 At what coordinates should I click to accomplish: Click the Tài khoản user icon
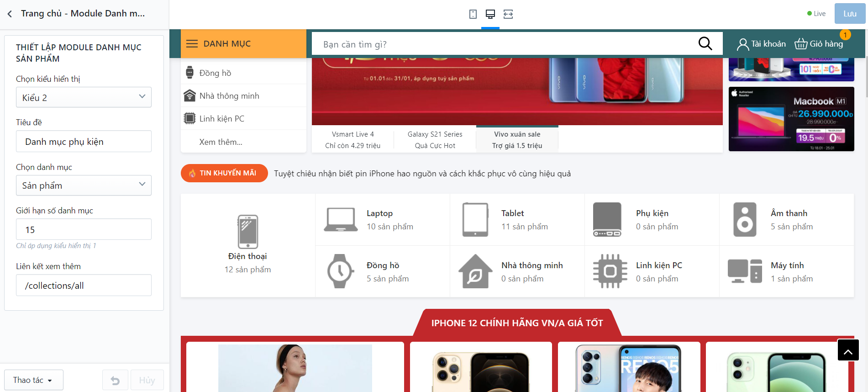pyautogui.click(x=743, y=44)
